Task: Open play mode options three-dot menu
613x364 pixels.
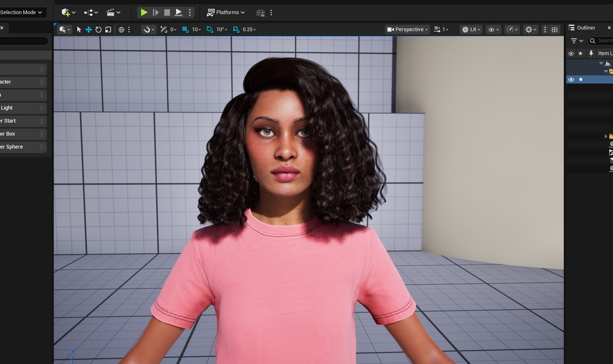Action: 190,12
